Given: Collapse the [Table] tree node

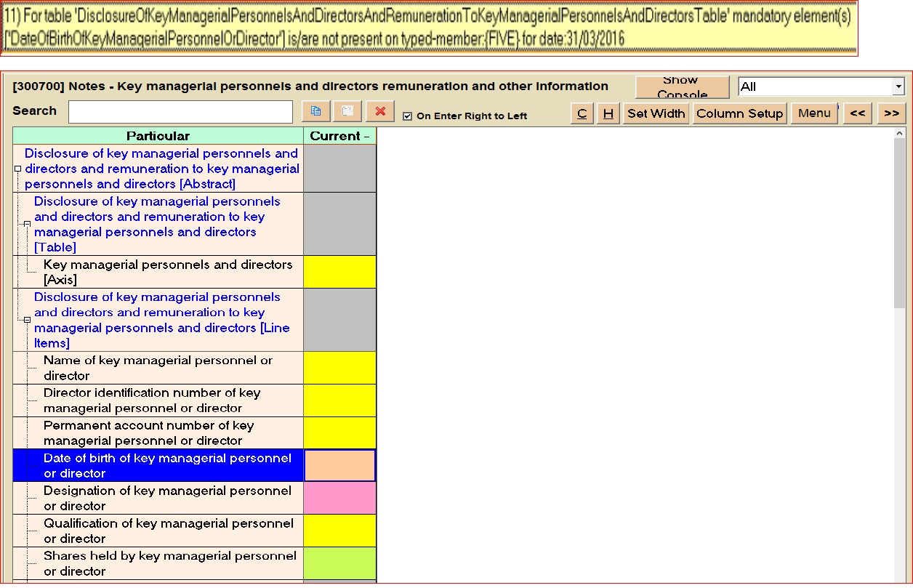Looking at the screenshot, I should (x=27, y=224).
